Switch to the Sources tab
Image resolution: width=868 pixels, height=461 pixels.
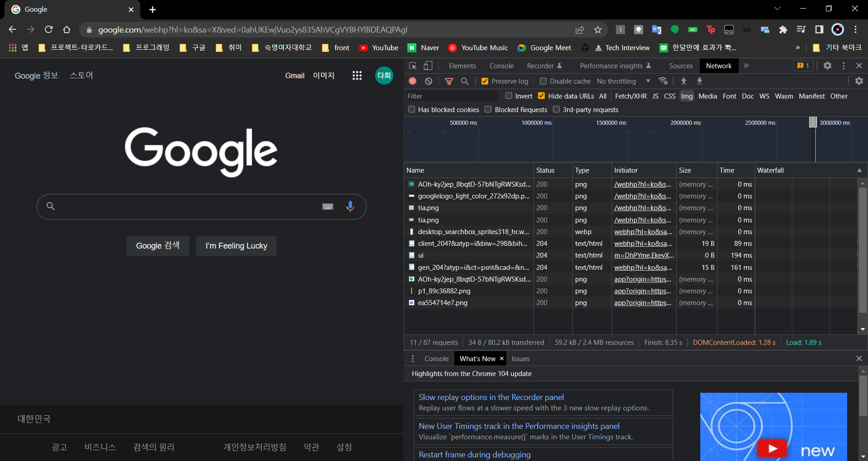681,66
